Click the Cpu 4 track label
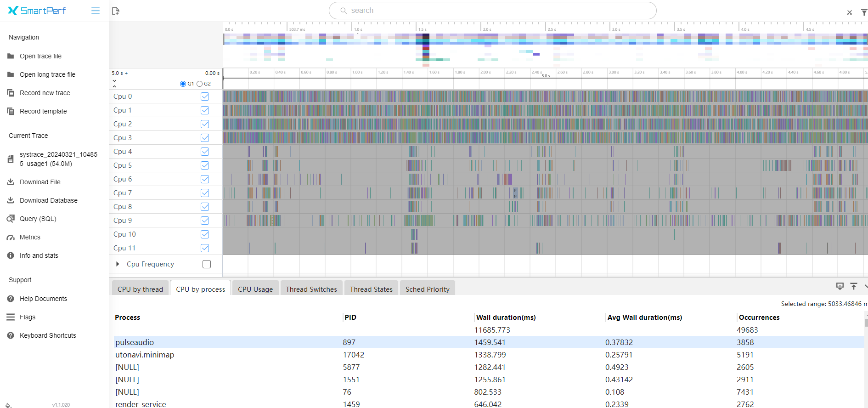This screenshot has width=868, height=408. click(123, 152)
